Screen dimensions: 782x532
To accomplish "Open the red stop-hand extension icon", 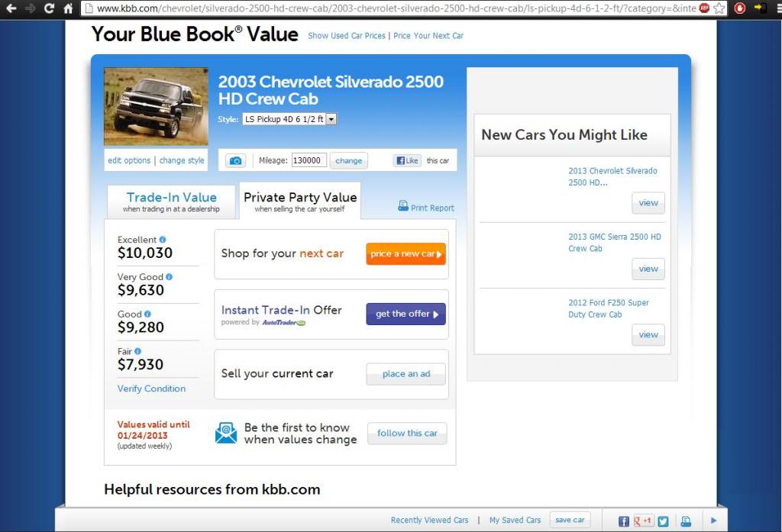I will [739, 8].
